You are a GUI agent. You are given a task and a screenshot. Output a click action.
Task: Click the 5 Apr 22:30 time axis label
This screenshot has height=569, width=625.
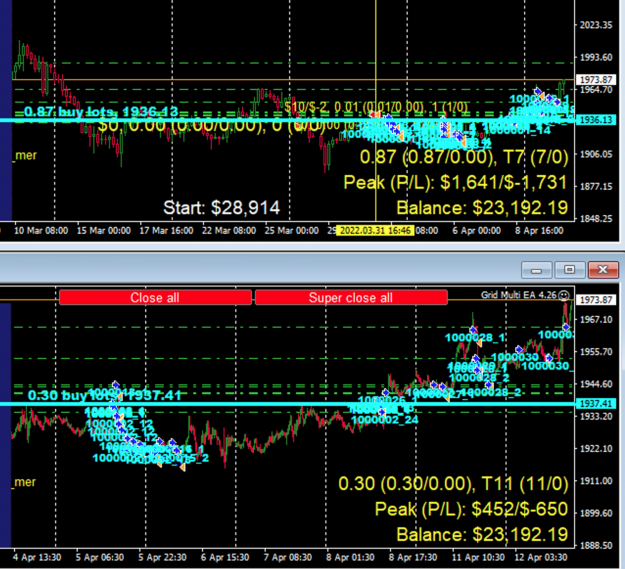pyautogui.click(x=162, y=557)
